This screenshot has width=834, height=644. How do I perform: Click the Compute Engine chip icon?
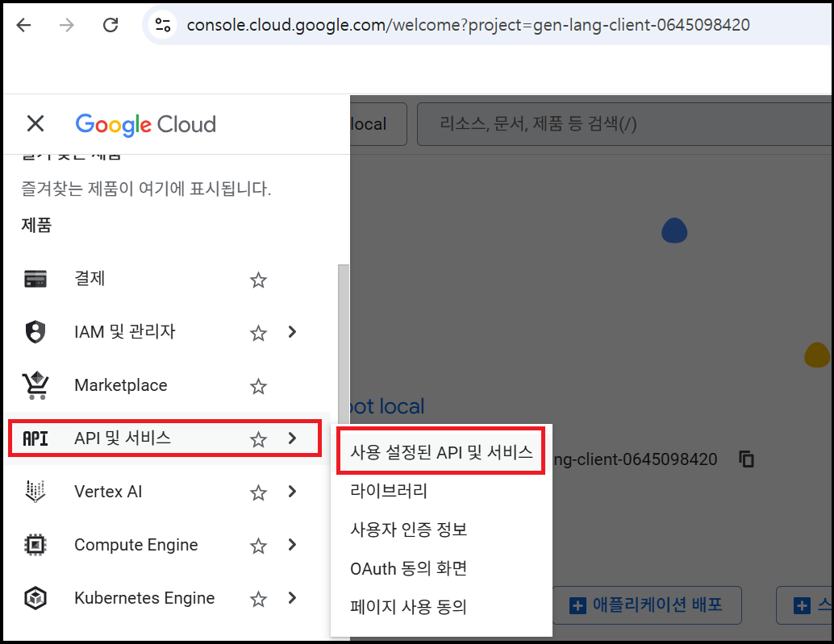[x=35, y=545]
